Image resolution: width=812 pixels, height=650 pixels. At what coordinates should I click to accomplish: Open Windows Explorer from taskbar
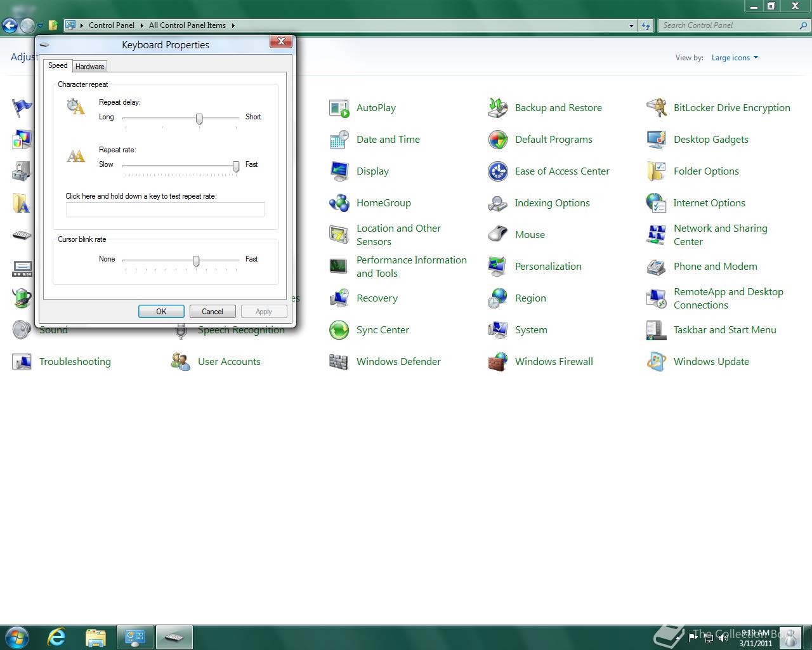(96, 637)
